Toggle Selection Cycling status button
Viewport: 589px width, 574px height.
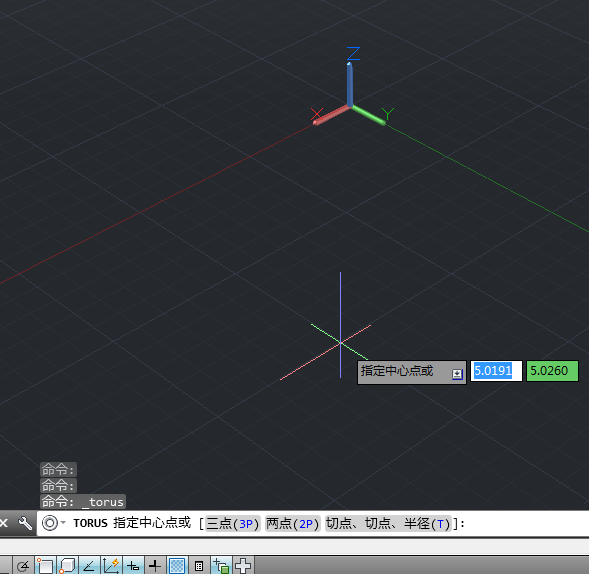pyautogui.click(x=221, y=565)
